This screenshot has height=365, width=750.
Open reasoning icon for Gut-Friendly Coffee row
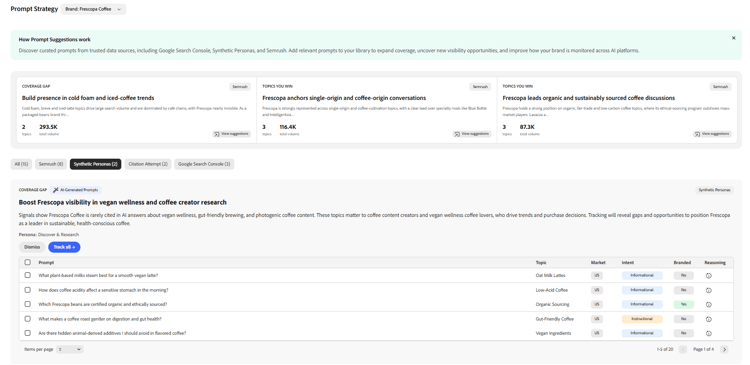coord(709,319)
